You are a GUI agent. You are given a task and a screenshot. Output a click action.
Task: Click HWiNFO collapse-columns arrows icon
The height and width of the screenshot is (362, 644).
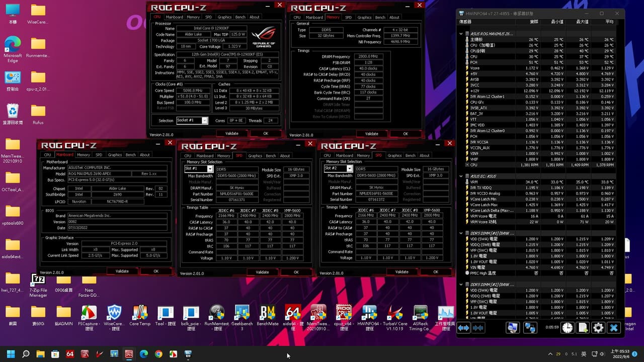click(478, 328)
